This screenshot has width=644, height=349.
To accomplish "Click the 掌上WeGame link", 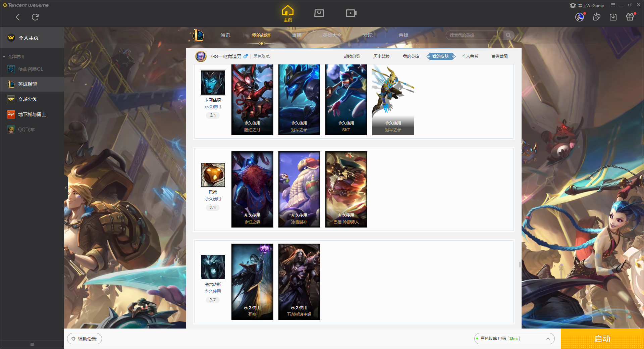I will click(587, 5).
